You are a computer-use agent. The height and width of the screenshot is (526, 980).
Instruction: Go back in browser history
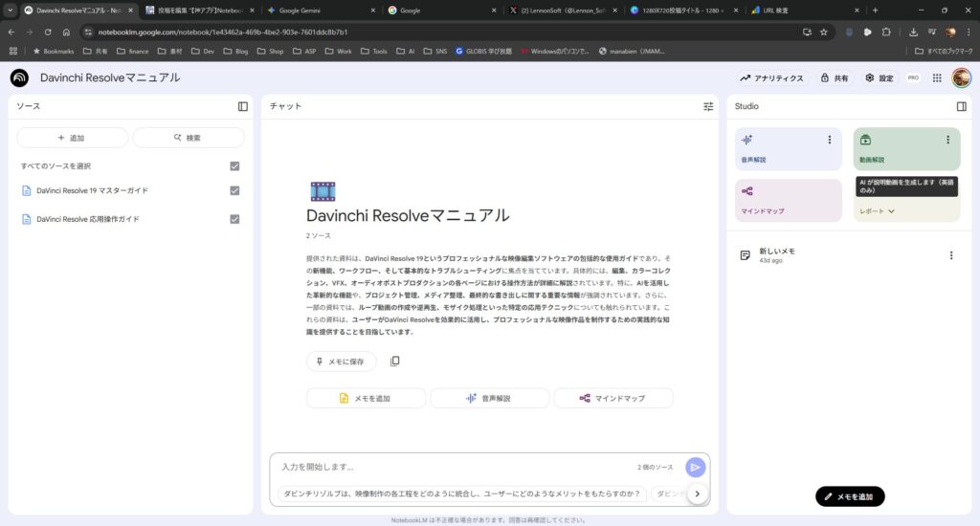[x=11, y=32]
